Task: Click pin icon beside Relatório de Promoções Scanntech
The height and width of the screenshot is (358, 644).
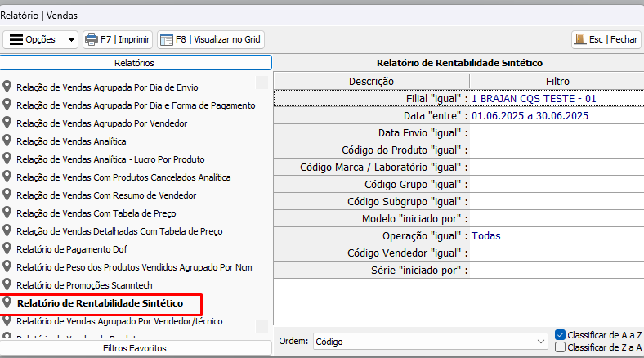Action: tap(7, 285)
